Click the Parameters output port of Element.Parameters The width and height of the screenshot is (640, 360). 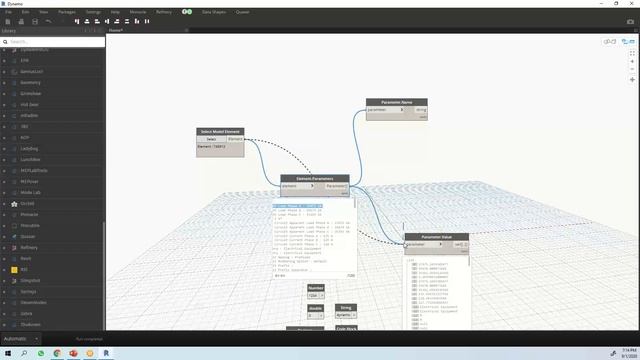(337, 186)
